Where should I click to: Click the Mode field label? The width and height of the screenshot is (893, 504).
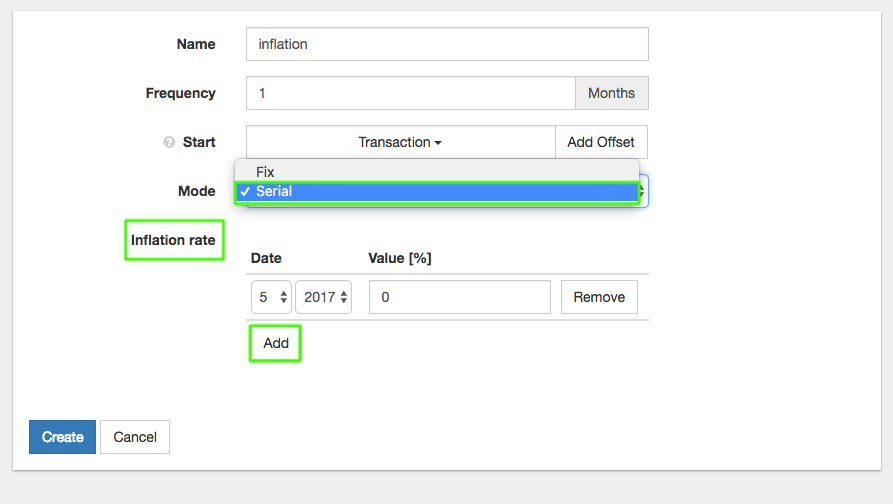(196, 191)
